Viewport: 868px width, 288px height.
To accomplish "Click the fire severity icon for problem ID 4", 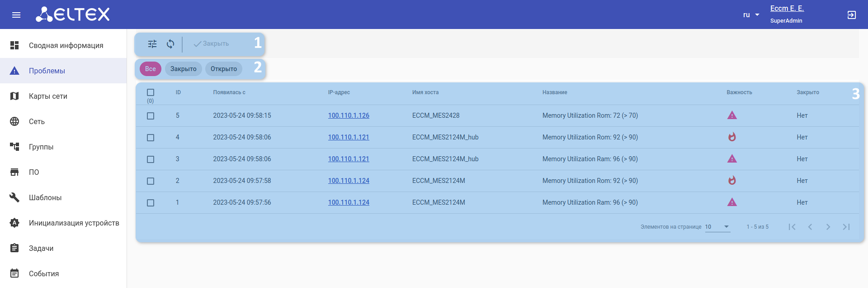I will pyautogui.click(x=732, y=137).
